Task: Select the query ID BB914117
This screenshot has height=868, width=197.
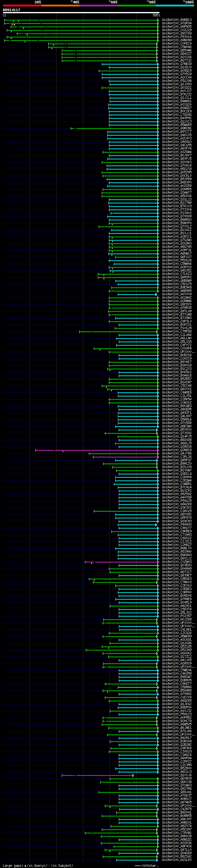Action: [x=11, y=10]
